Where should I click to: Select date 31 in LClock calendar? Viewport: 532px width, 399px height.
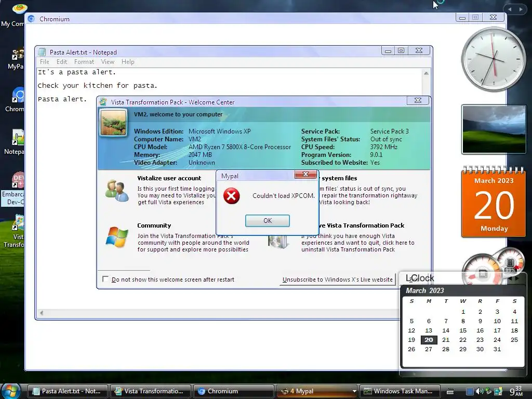coord(497,349)
